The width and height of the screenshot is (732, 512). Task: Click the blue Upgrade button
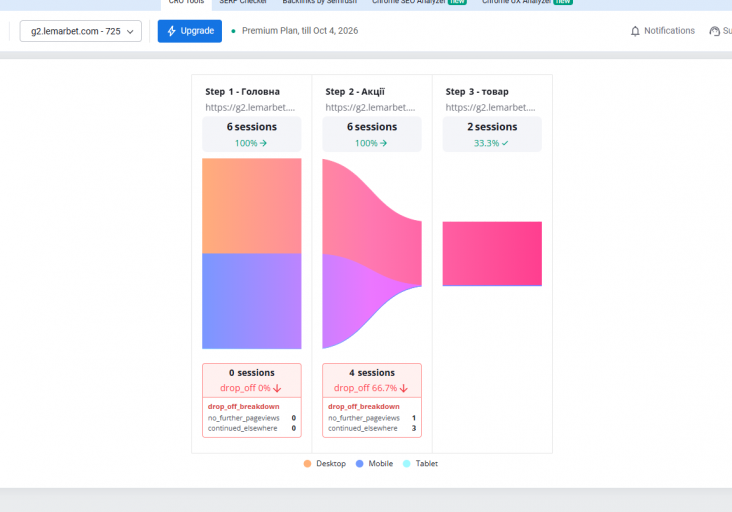click(190, 31)
